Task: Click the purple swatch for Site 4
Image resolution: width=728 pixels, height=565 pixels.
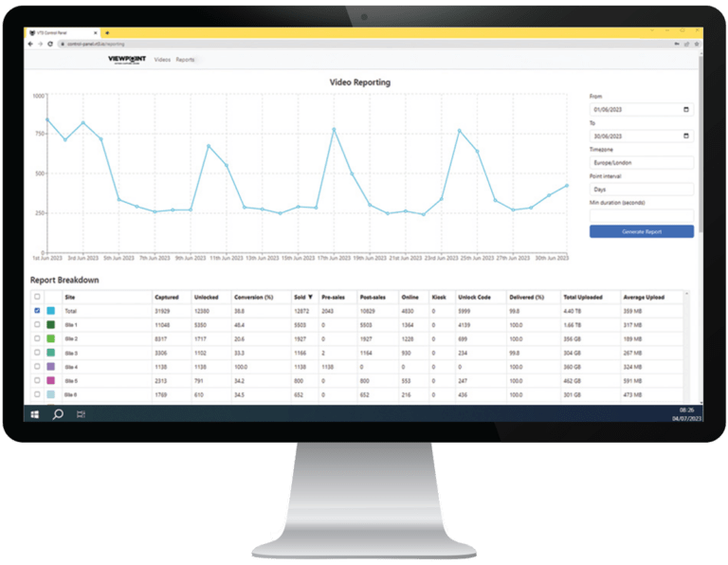Action: click(50, 366)
